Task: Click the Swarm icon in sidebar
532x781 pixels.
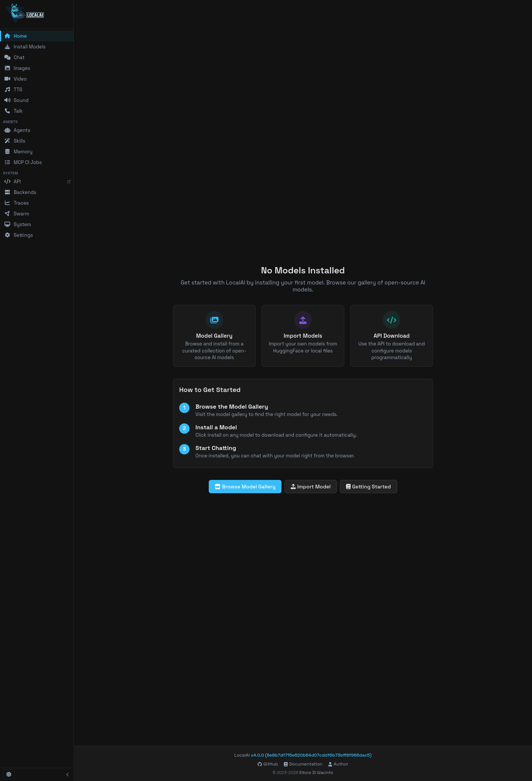Action: click(x=7, y=214)
